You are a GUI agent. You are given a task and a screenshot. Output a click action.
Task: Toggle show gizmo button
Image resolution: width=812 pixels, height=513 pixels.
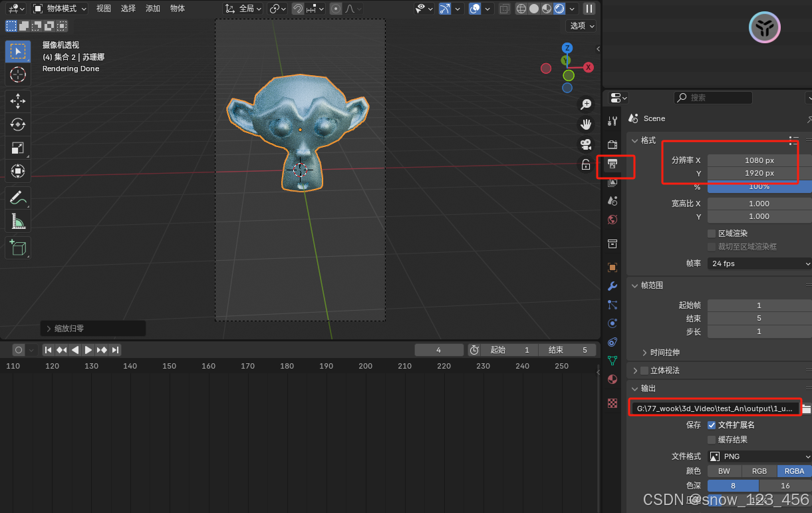coord(444,9)
